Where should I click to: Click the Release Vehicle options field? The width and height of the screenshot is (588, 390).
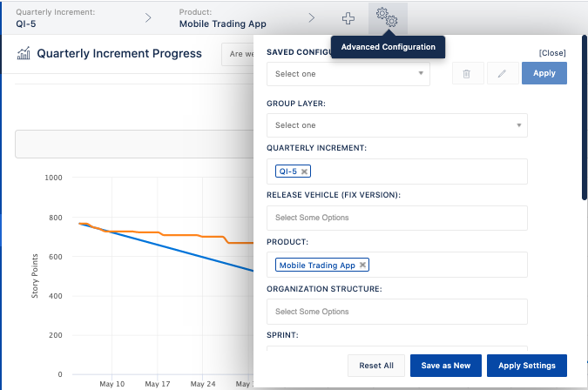click(396, 218)
